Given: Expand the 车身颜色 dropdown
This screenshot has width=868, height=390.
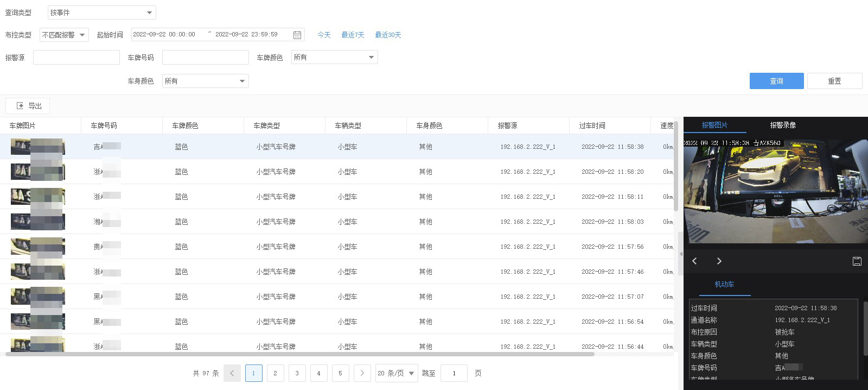Looking at the screenshot, I should coord(206,81).
